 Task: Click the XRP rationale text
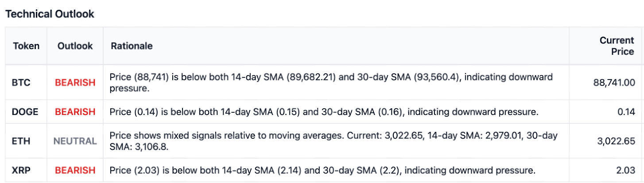[x=322, y=170]
